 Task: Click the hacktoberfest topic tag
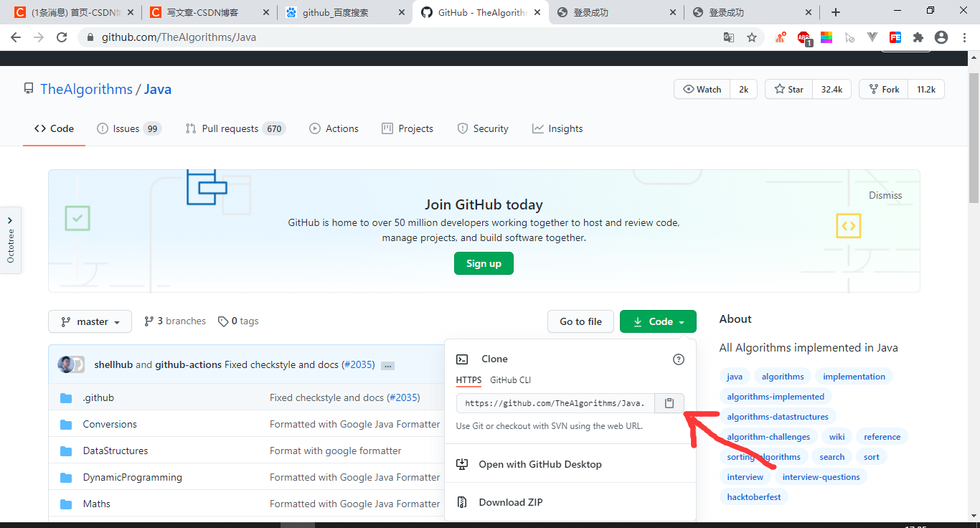point(754,496)
